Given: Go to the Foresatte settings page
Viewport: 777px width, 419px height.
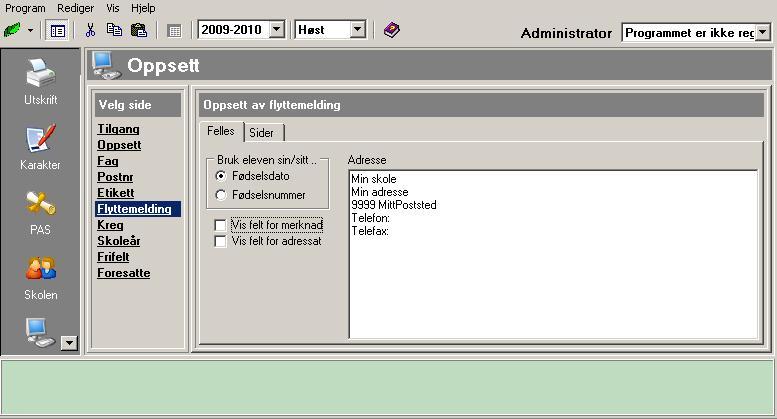Looking at the screenshot, I should [123, 272].
